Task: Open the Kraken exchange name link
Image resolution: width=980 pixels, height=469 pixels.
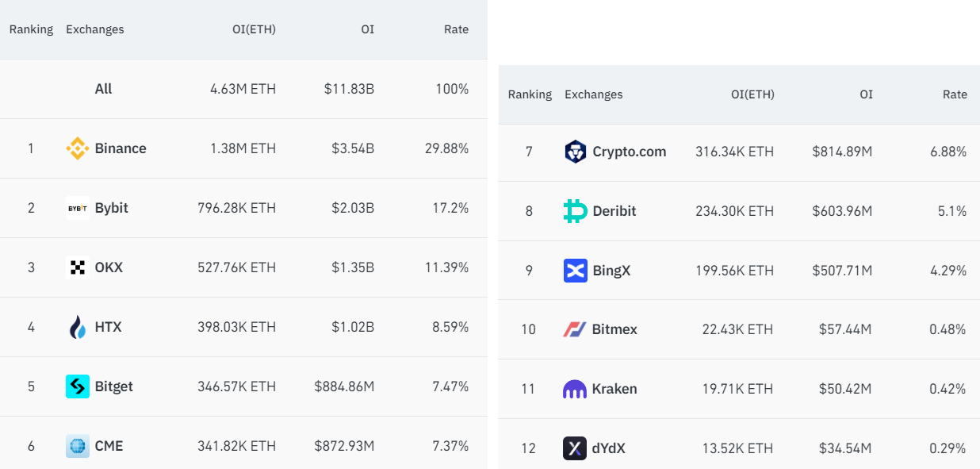Action: pyautogui.click(x=614, y=389)
